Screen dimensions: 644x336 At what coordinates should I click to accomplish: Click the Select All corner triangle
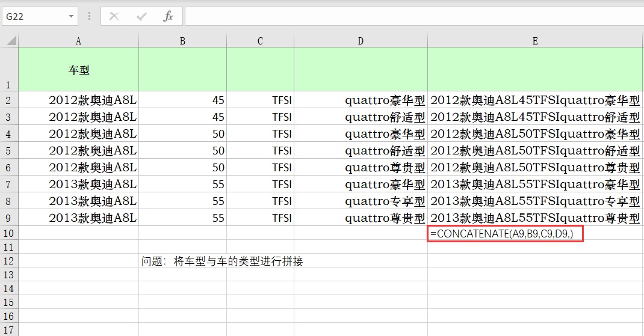[11, 40]
